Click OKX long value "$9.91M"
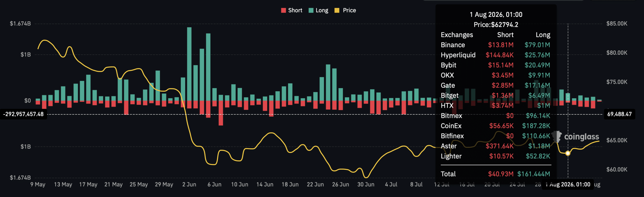This screenshot has height=197, width=644. coord(539,75)
